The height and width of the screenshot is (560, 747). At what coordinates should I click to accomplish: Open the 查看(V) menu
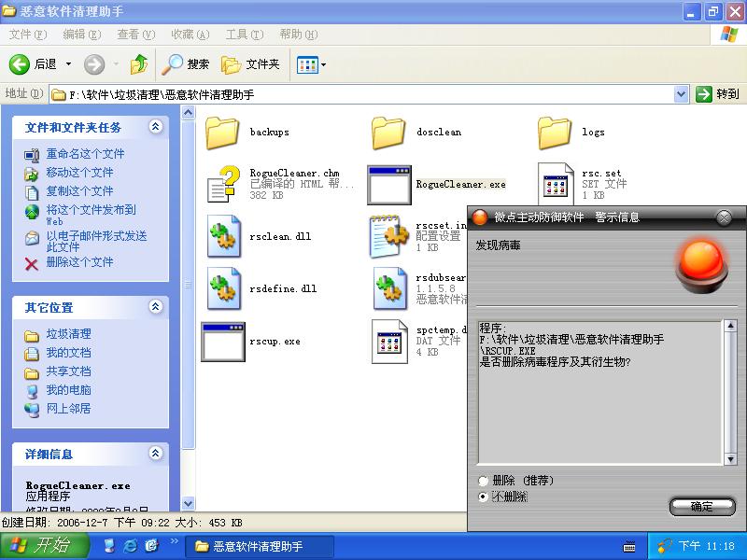[136, 35]
